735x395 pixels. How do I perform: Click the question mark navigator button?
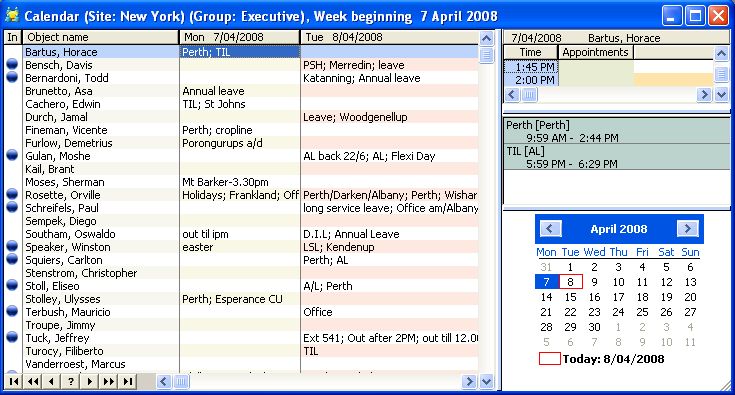70,381
